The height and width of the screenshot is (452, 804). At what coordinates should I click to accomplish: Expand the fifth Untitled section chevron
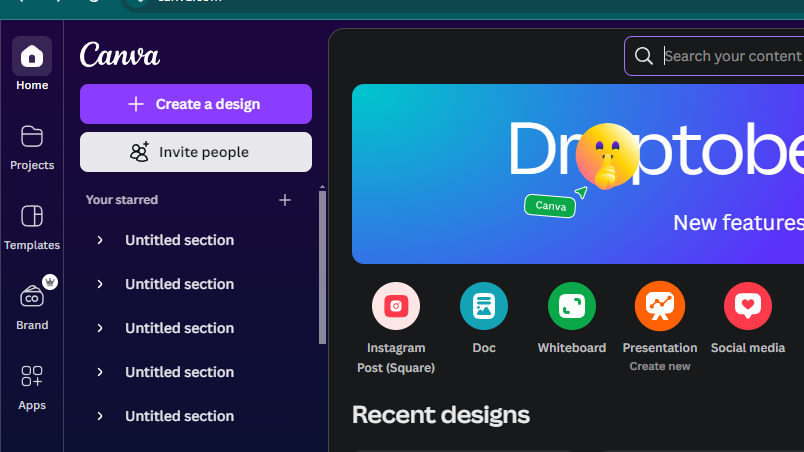[x=100, y=416]
